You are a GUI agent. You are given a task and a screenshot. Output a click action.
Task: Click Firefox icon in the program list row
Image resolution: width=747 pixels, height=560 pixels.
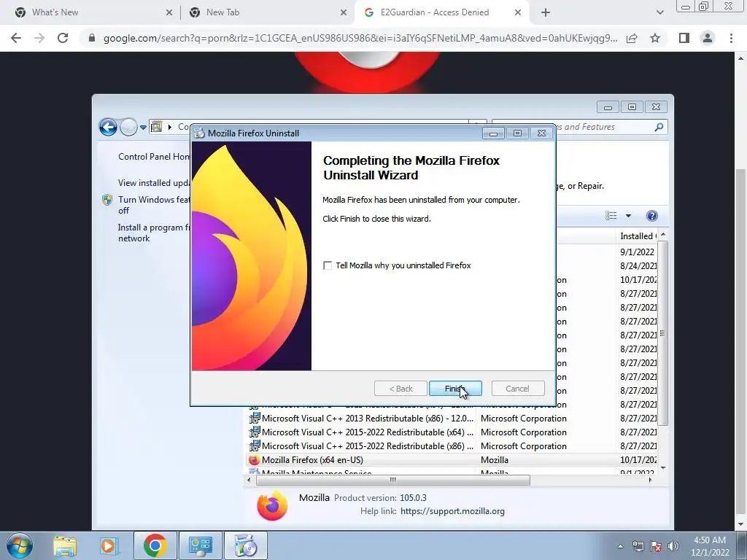pyautogui.click(x=255, y=460)
